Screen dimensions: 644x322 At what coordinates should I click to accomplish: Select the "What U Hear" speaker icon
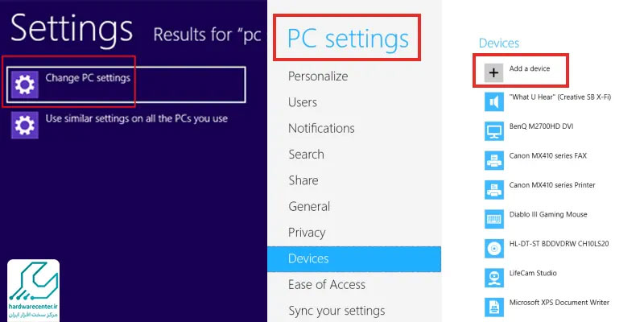(x=493, y=102)
